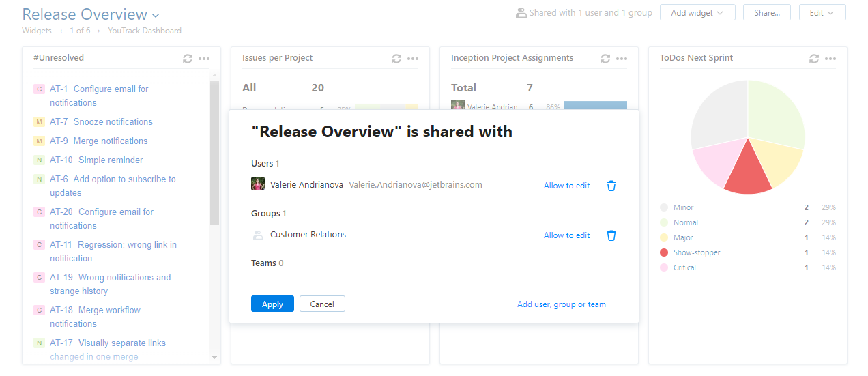Click scroll down arrow in #Unresolved list
Screen dimensions: 868x376
click(214, 357)
